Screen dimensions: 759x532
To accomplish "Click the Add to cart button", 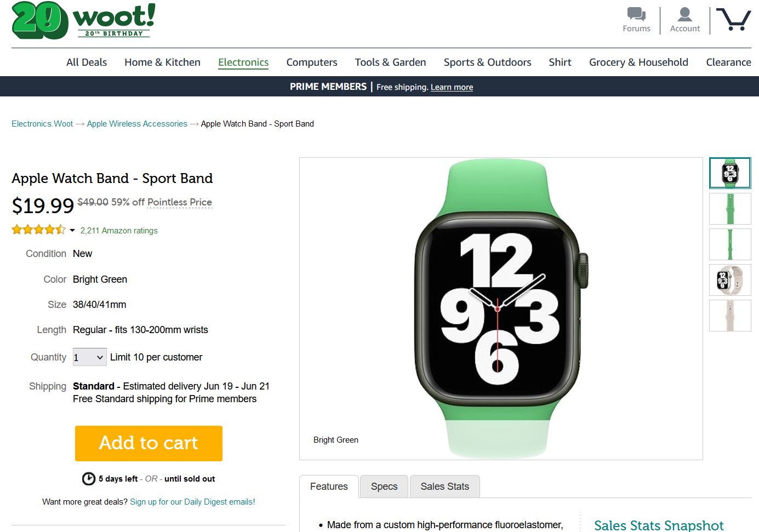I will point(149,443).
